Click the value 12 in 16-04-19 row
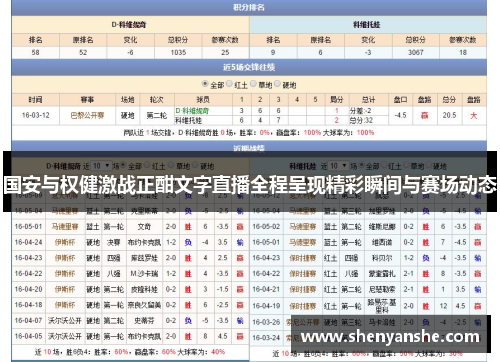Screen dimensions: 500x362 [x=443, y=306]
